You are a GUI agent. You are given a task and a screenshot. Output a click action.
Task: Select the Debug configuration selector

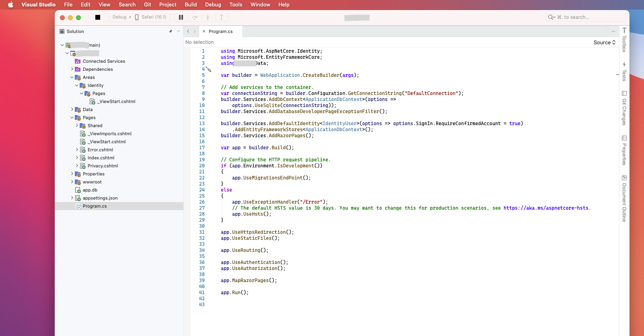(x=119, y=17)
